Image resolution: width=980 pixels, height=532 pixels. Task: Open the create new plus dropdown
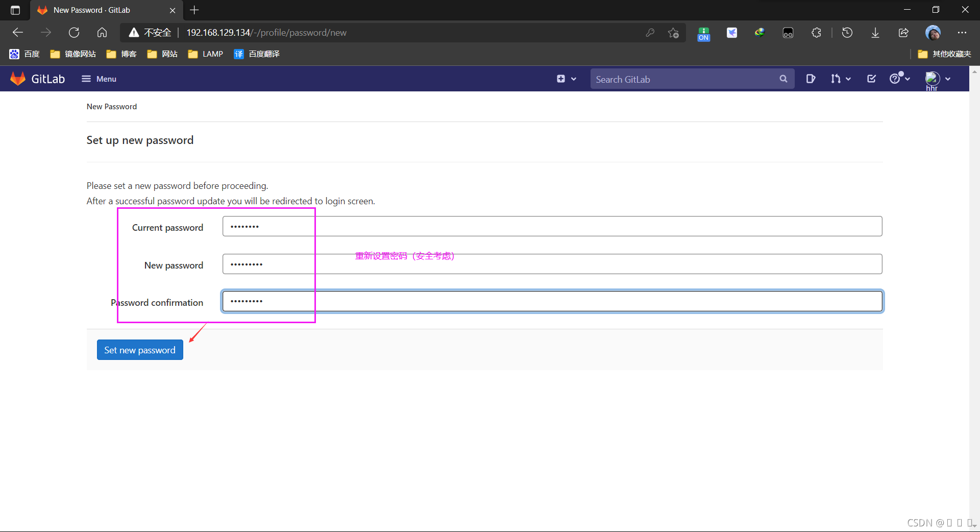pos(567,79)
